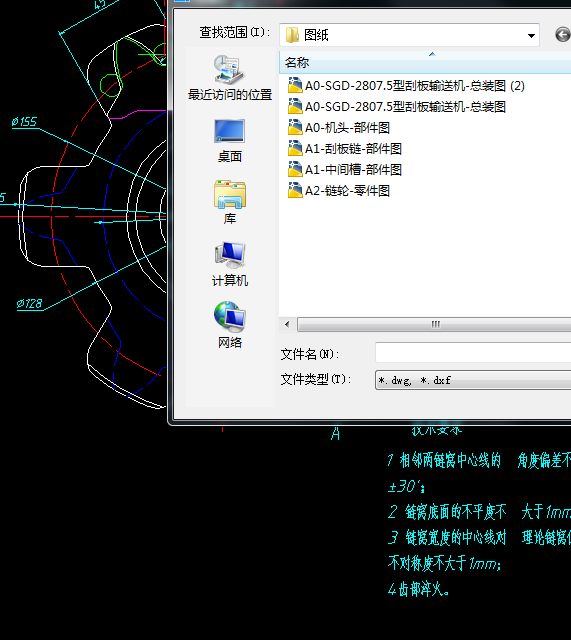Image resolution: width=571 pixels, height=640 pixels.
Task: Click the 文件名 input field
Action: point(473,353)
